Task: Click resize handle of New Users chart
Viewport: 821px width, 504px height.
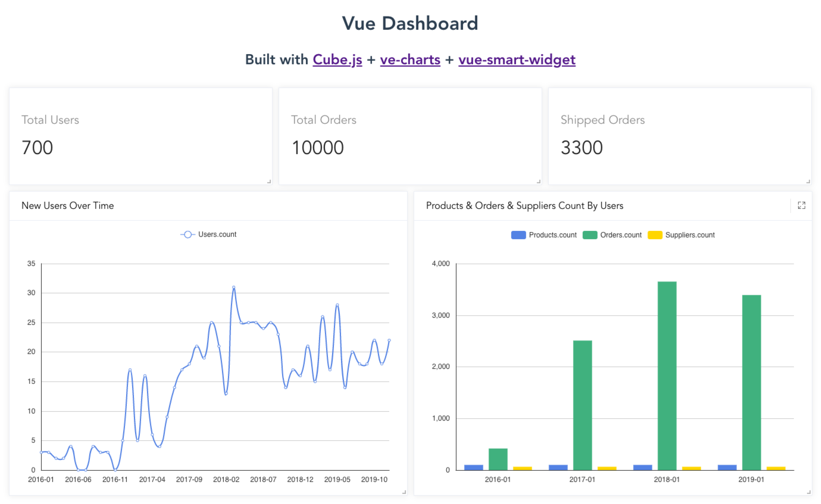Action: [x=404, y=492]
